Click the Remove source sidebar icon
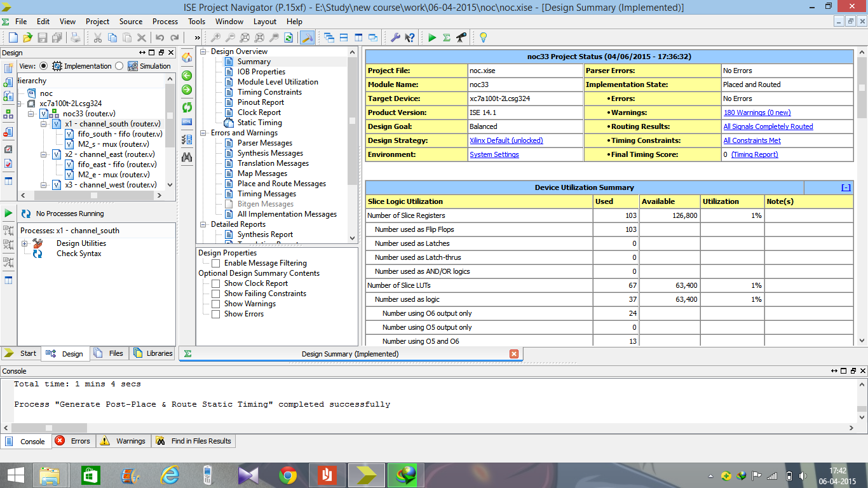 (8, 132)
